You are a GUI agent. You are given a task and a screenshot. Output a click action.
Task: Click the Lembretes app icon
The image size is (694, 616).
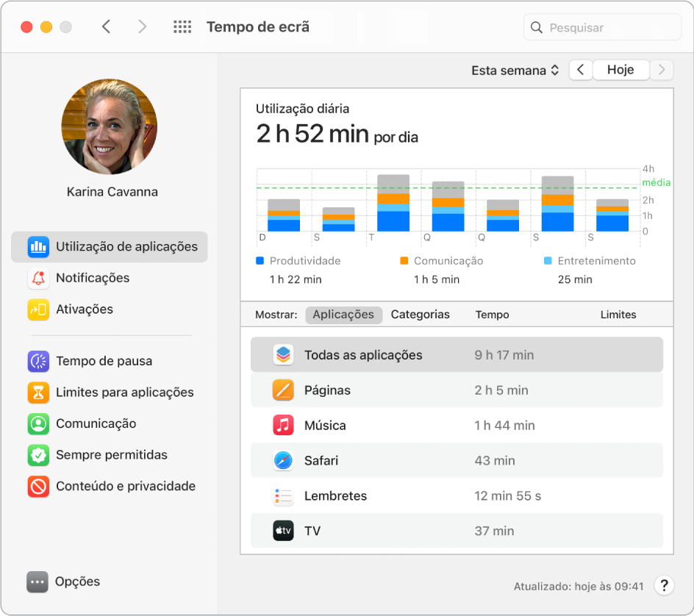pos(283,495)
